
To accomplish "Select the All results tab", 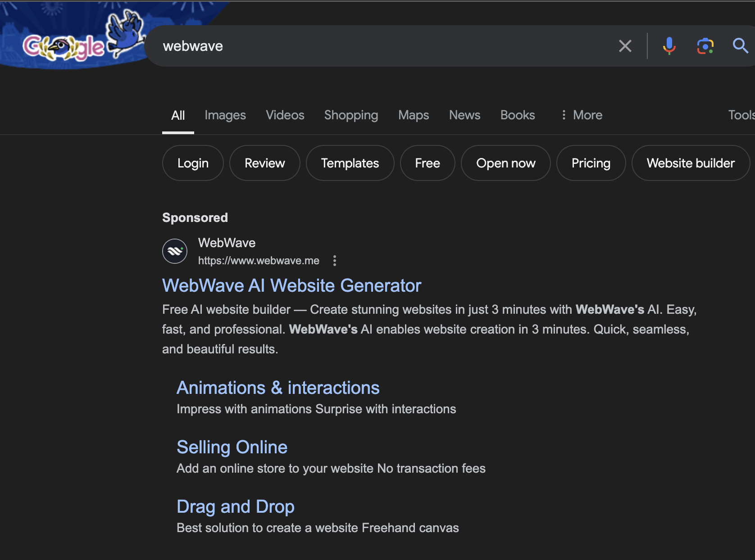I will tap(178, 116).
